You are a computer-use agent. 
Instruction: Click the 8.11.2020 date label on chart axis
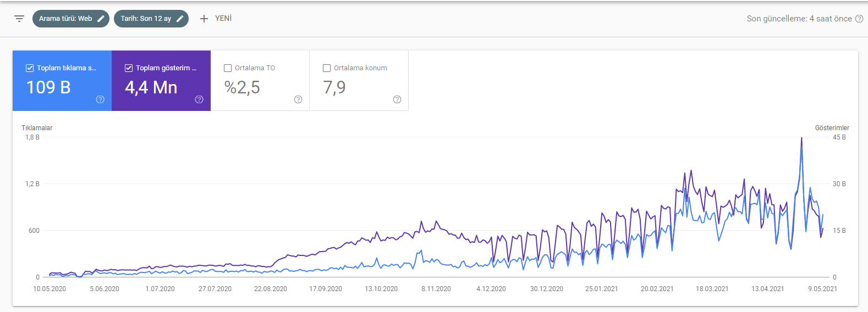(436, 289)
